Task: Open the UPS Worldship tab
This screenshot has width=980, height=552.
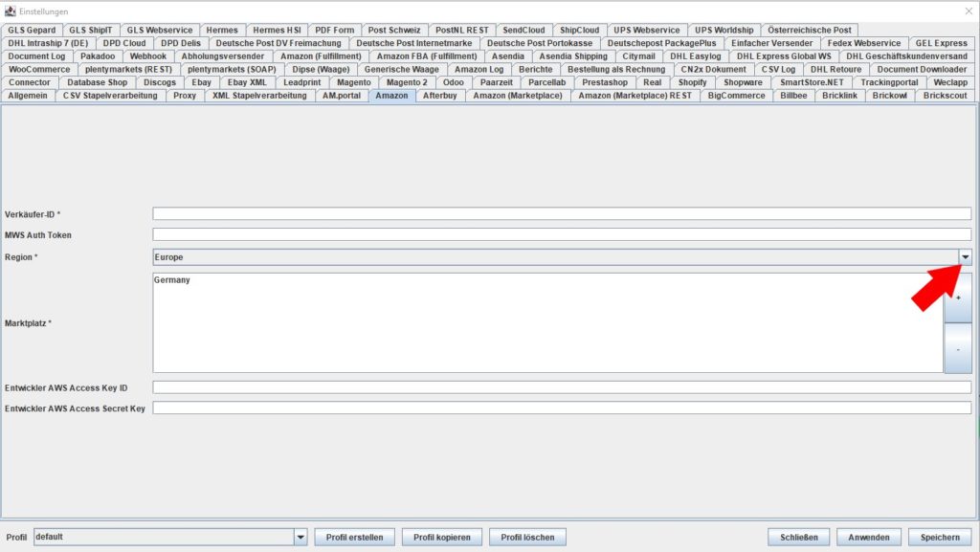Action: pos(724,30)
